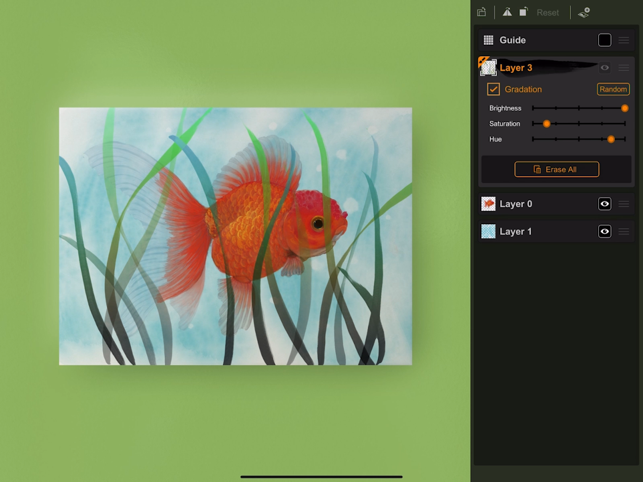
Task: Click the Layer 0 reorder handle
Action: coord(624,204)
